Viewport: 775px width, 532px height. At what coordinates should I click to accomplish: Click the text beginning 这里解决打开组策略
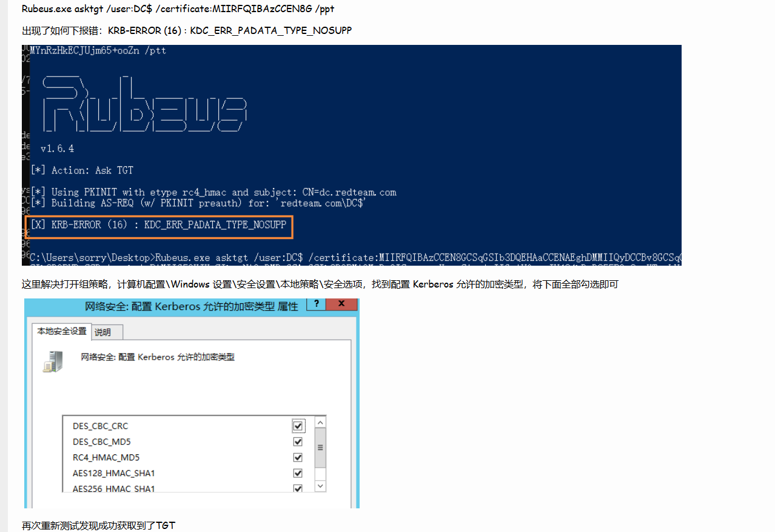tap(320, 284)
